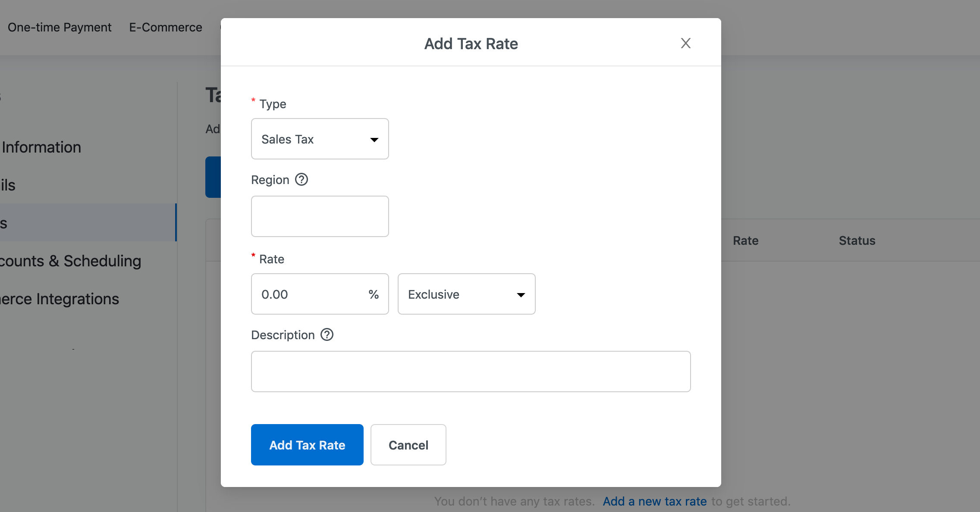Click into the Region text field
Viewport: 980px width, 512px height.
point(320,216)
